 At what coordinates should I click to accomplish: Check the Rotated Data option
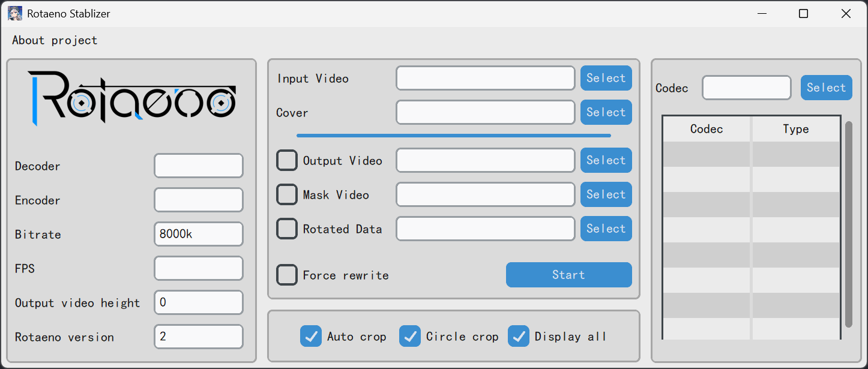pyautogui.click(x=287, y=229)
